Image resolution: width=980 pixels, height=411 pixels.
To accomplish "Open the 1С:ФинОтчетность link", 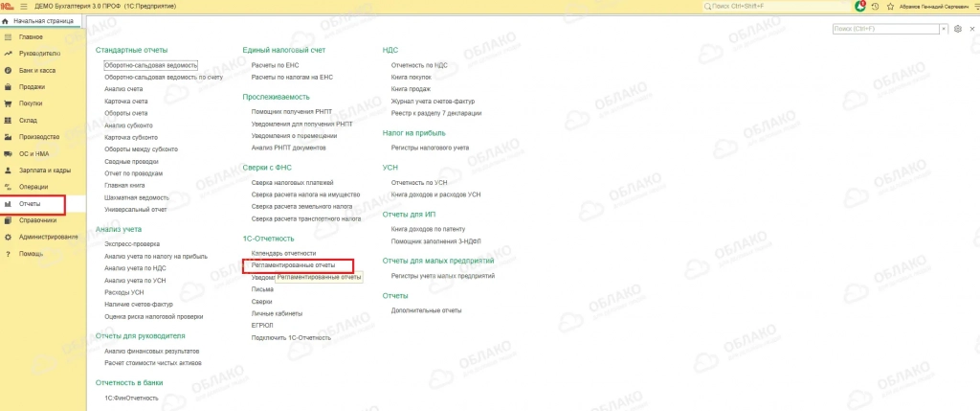I will pos(131,398).
